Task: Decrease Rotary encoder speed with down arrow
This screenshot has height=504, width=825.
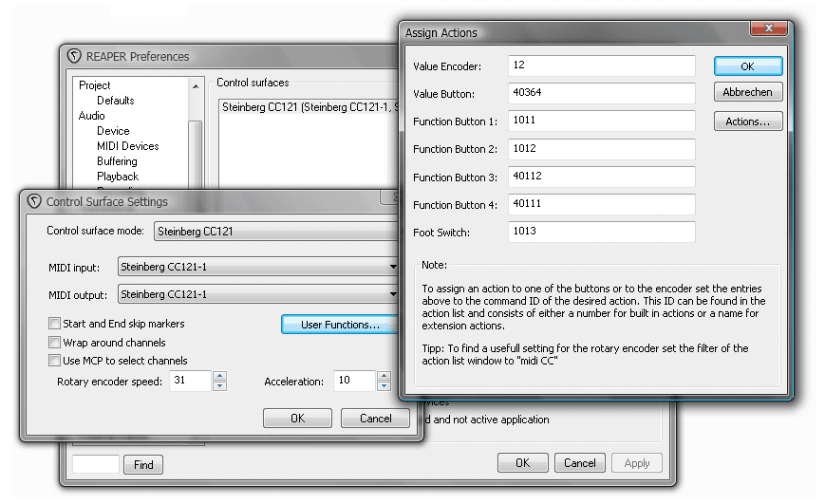Action: click(x=220, y=385)
